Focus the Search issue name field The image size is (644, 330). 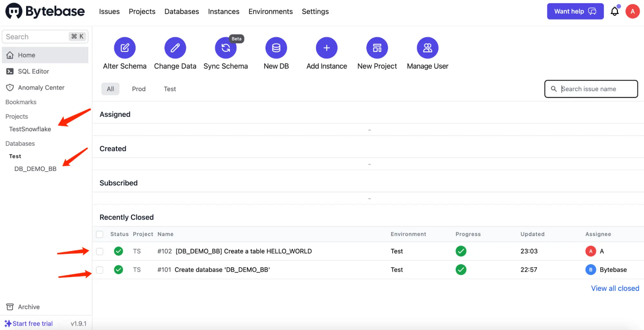coord(591,89)
